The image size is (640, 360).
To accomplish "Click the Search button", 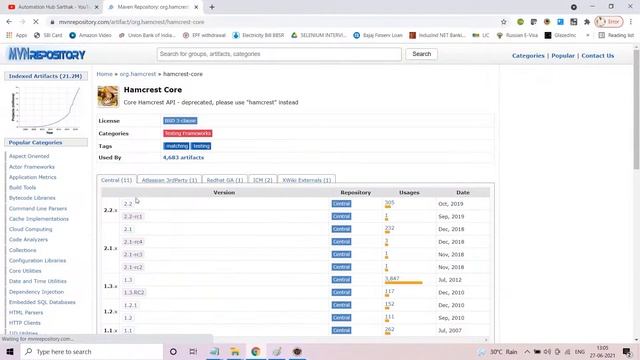I will click(x=421, y=54).
